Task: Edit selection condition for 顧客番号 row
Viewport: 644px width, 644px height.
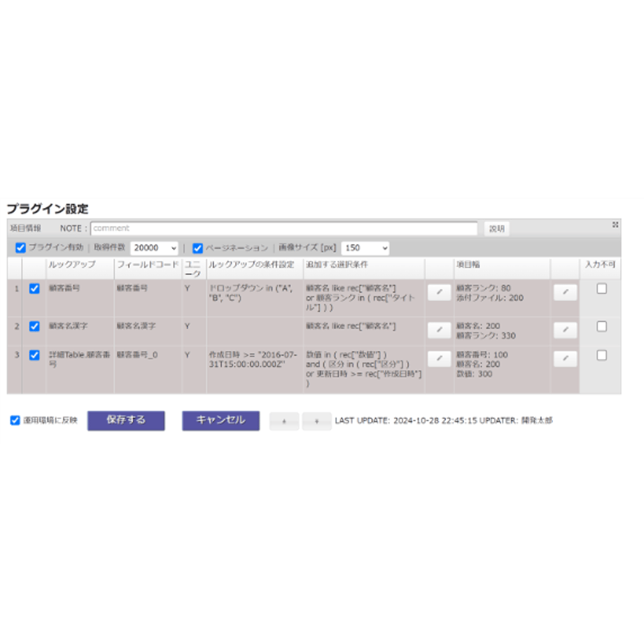Action: click(439, 293)
